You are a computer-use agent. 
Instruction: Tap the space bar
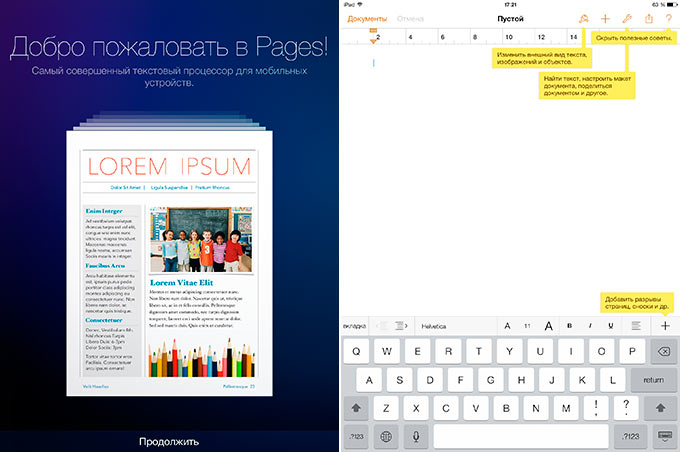521,437
